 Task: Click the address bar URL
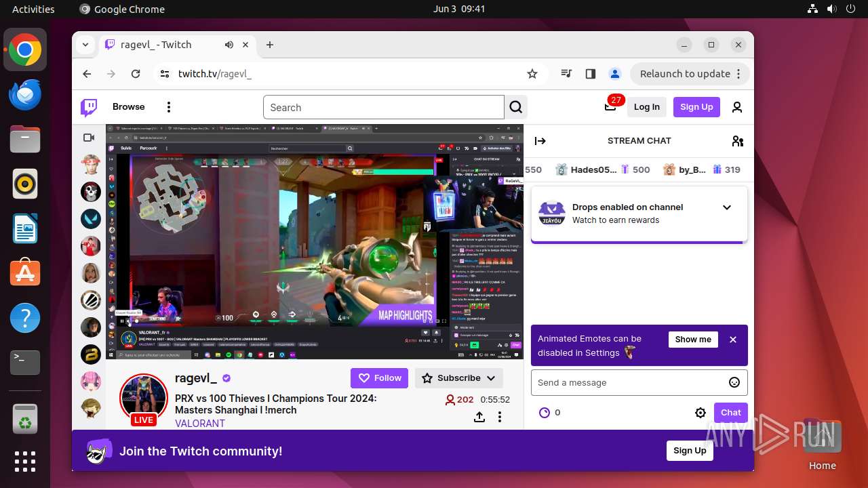coord(215,74)
